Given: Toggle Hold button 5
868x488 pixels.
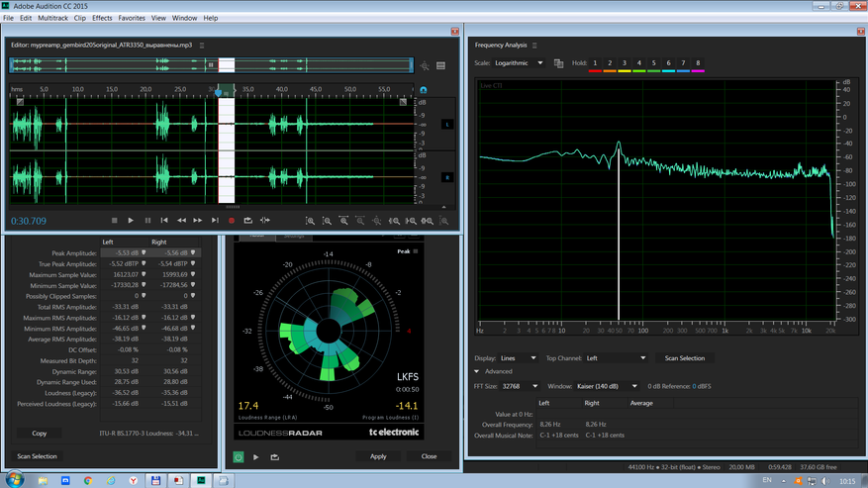Looking at the screenshot, I should coord(654,63).
